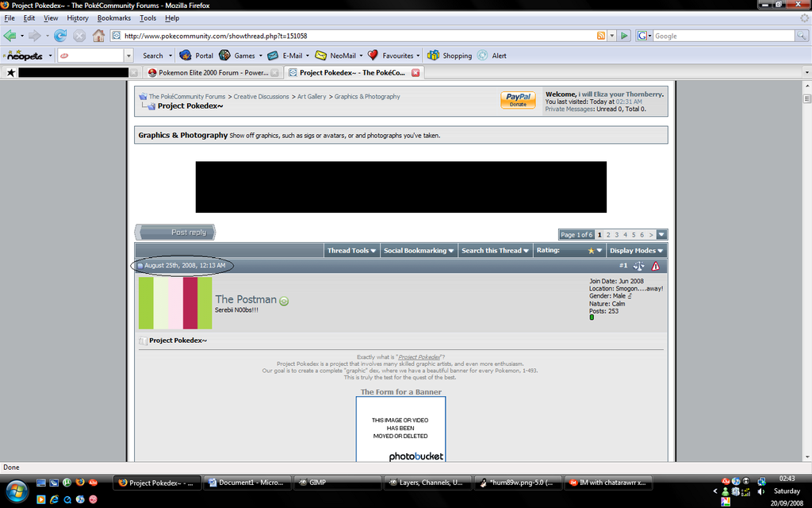Open the Windows Start orb
This screenshot has width=812, height=508.
point(16,491)
